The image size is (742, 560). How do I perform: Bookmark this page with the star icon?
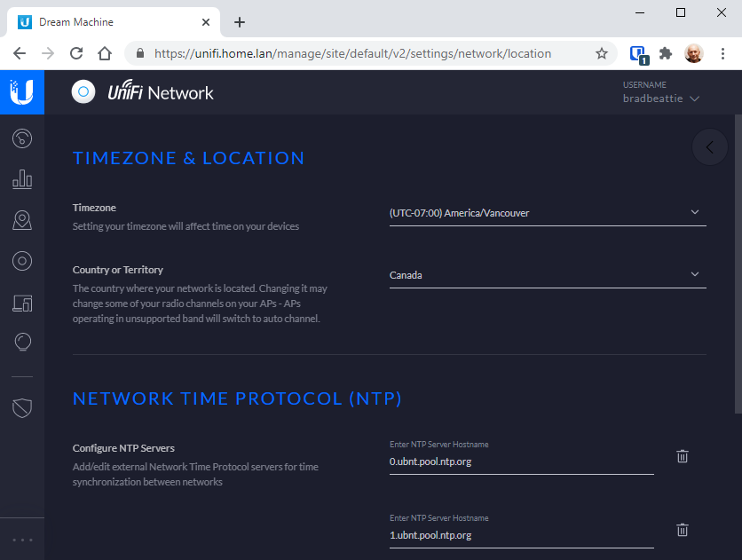[x=602, y=53]
